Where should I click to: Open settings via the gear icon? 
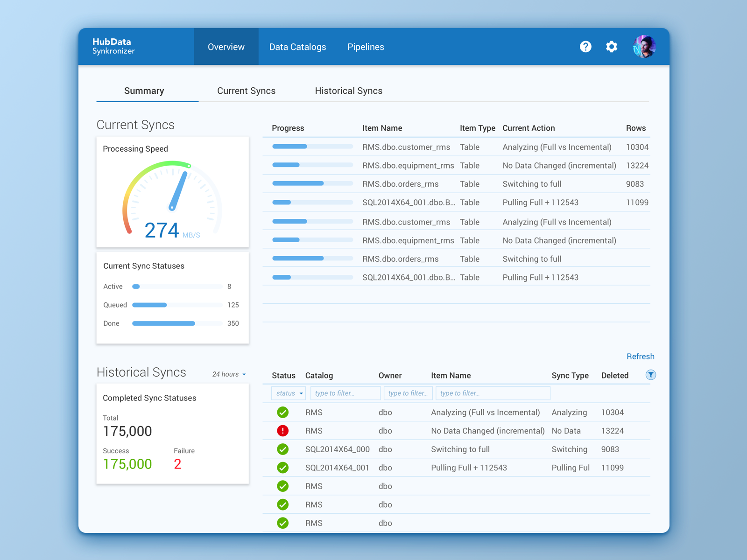click(612, 47)
